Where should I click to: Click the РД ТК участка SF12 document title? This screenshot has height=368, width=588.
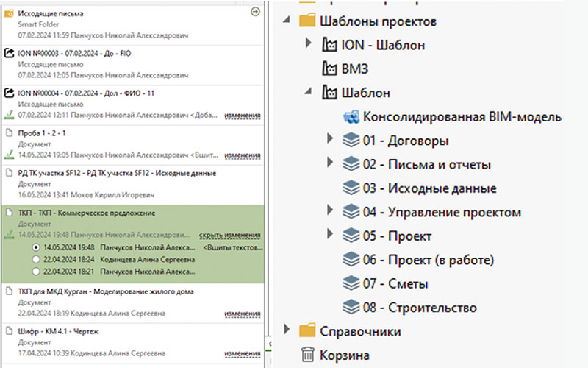point(117,173)
